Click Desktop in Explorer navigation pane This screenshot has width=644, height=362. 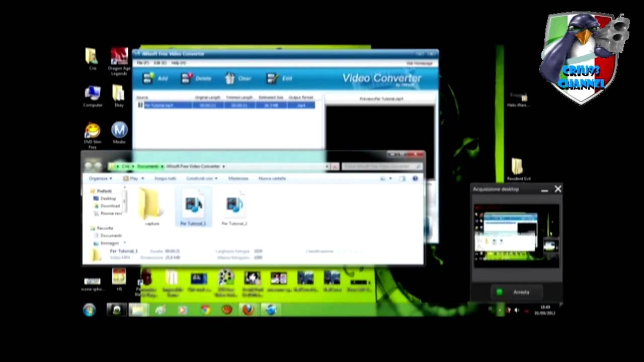coord(108,199)
